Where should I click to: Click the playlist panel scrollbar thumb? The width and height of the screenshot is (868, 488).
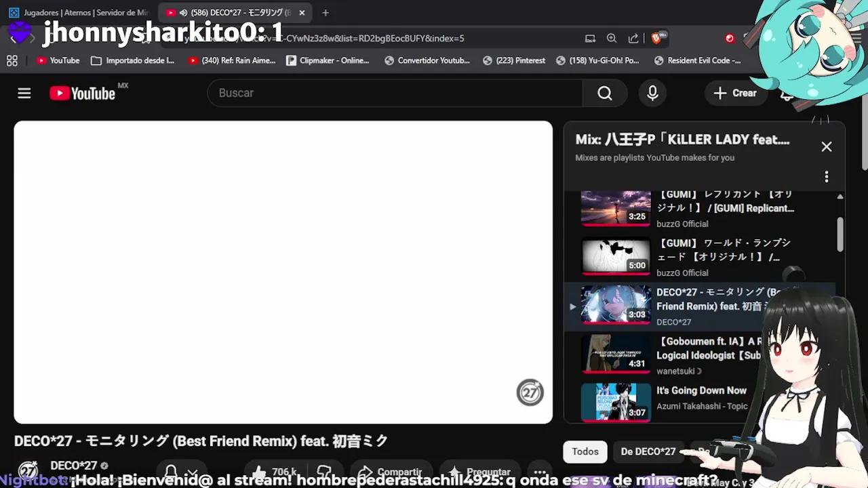coord(840,234)
